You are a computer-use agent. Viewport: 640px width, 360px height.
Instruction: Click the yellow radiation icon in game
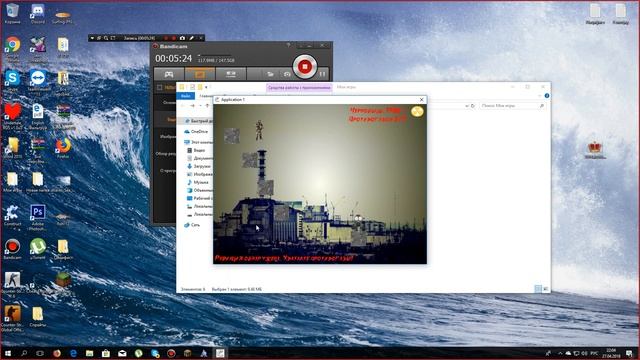(417, 111)
